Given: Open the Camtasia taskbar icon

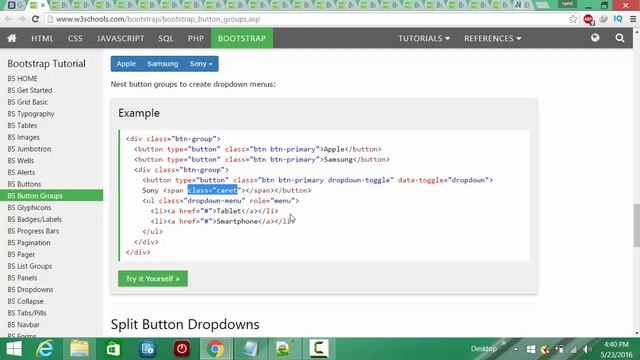Looking at the screenshot, I should tap(319, 349).
